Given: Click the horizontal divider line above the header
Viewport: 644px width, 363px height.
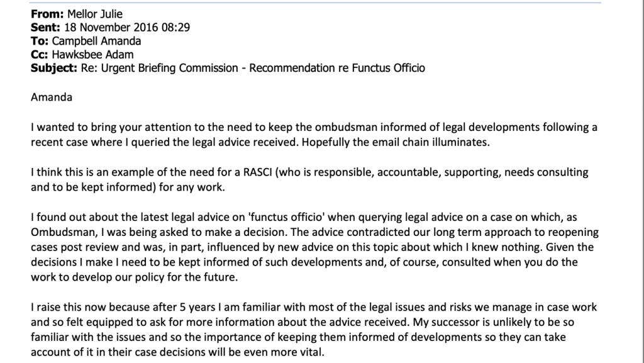Looking at the screenshot, I should 314,3.
